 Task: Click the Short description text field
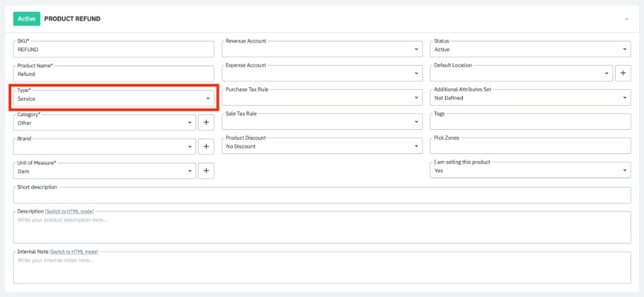(x=322, y=195)
